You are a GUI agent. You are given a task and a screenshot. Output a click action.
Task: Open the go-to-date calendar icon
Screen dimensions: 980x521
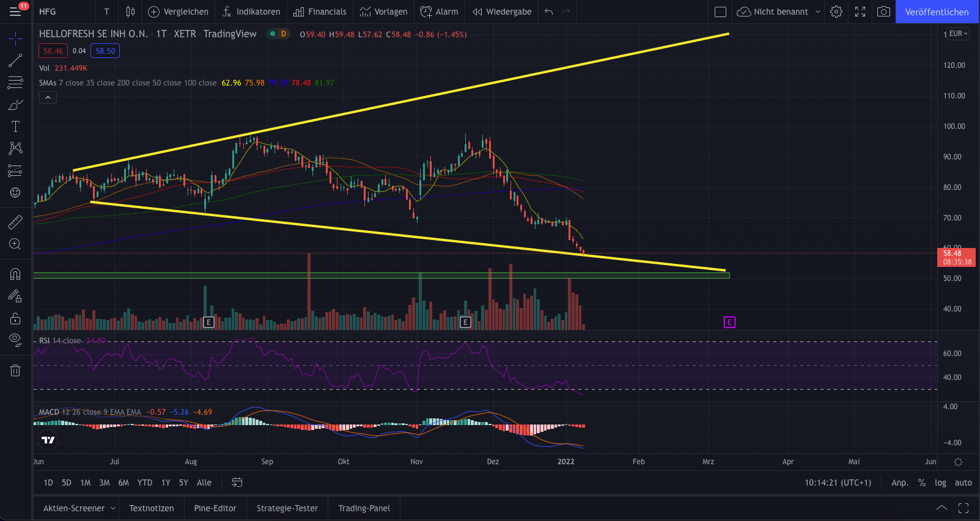[237, 483]
